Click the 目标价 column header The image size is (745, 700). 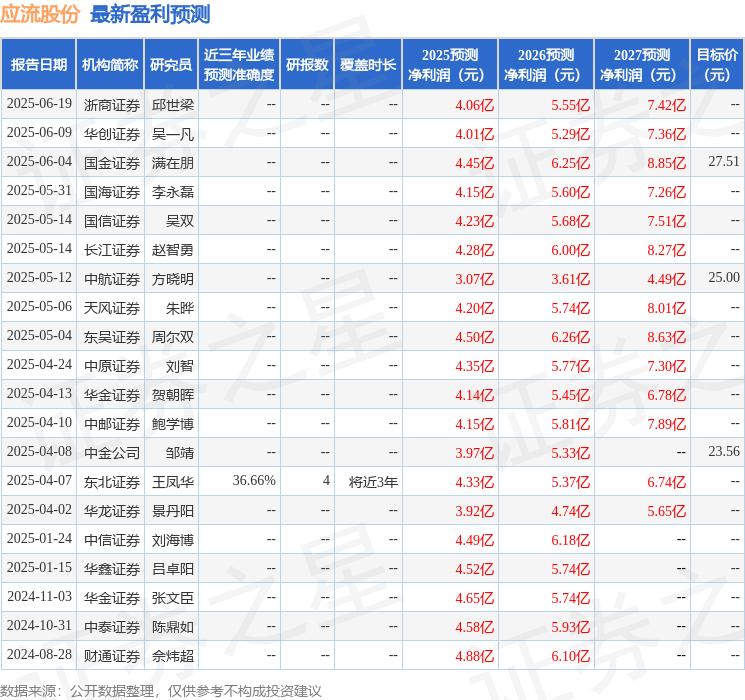tap(717, 65)
